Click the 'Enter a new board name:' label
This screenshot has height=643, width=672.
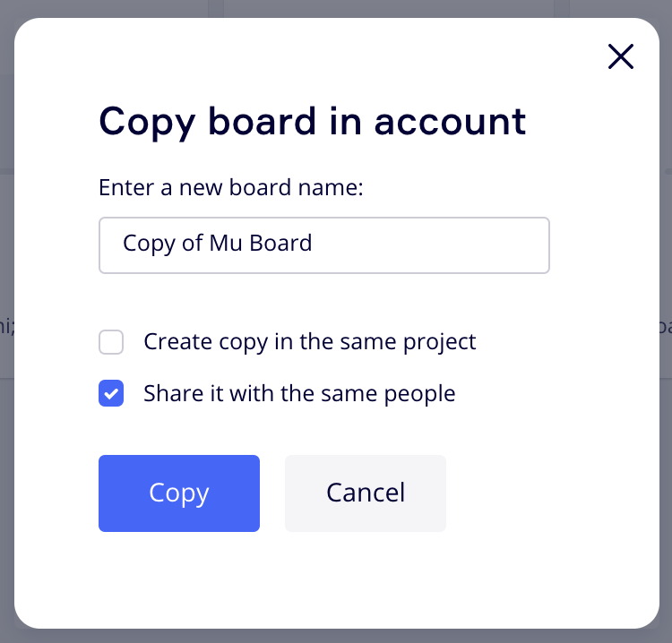tap(232, 187)
